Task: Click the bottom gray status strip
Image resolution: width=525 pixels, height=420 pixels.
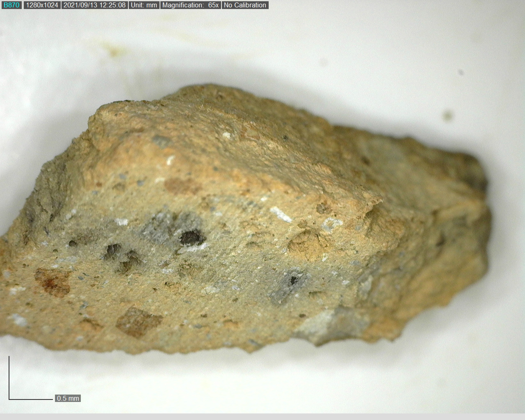Action: (x=262, y=417)
